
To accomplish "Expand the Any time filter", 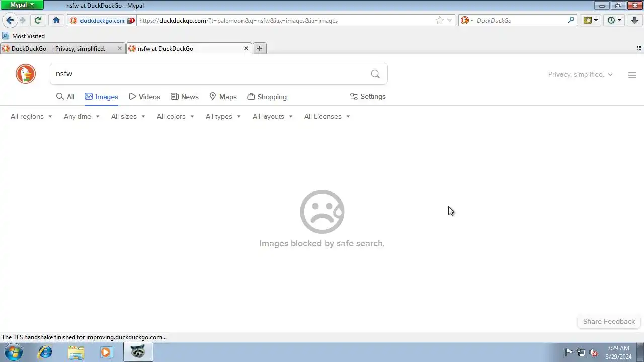I will tap(82, 116).
